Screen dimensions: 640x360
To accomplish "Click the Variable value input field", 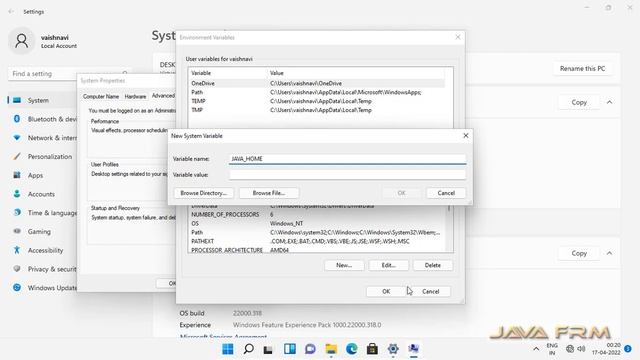I will (x=347, y=175).
